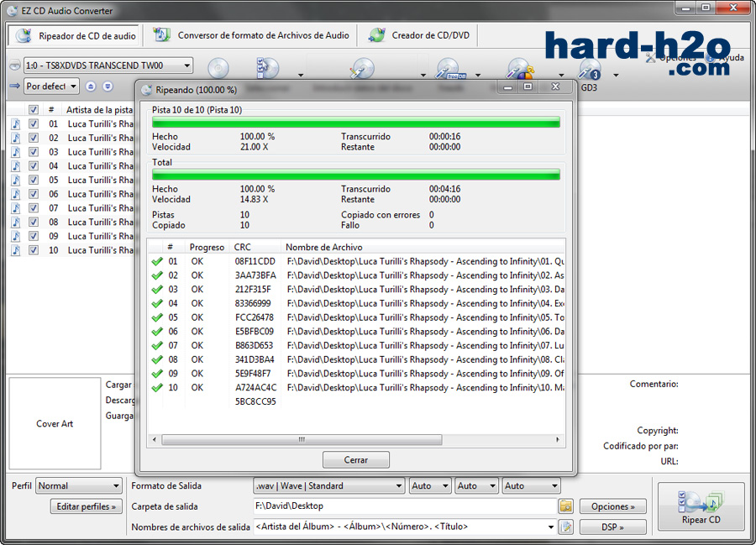
Task: Click the Ripear CD button
Action: (701, 507)
